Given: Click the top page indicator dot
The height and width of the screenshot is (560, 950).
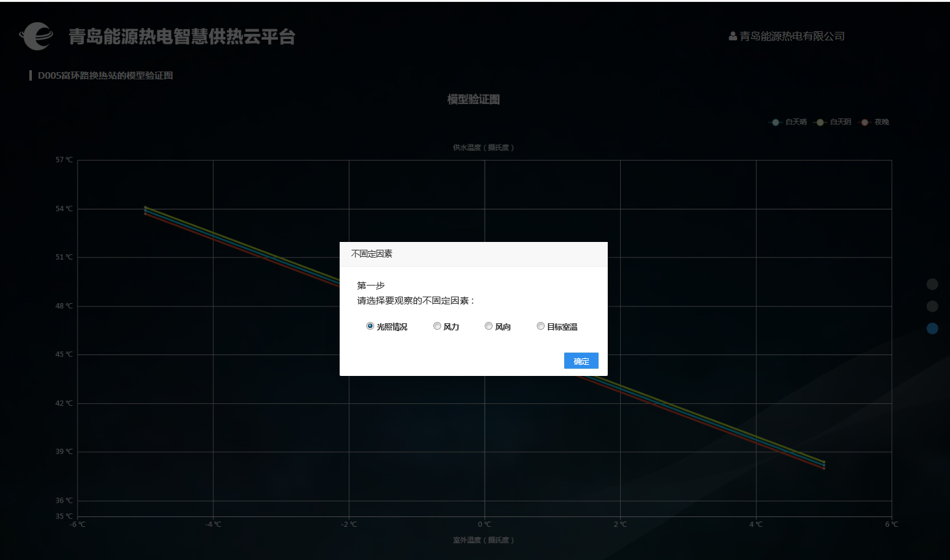Looking at the screenshot, I should (932, 284).
